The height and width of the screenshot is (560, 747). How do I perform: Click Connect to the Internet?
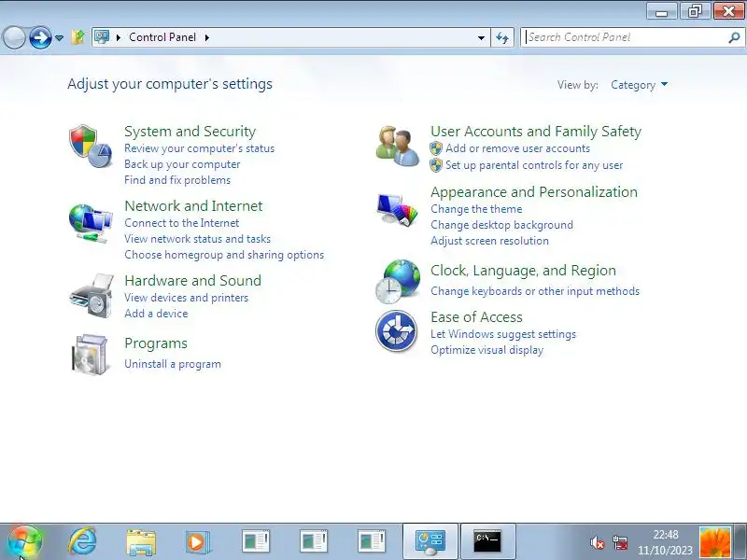[181, 223]
